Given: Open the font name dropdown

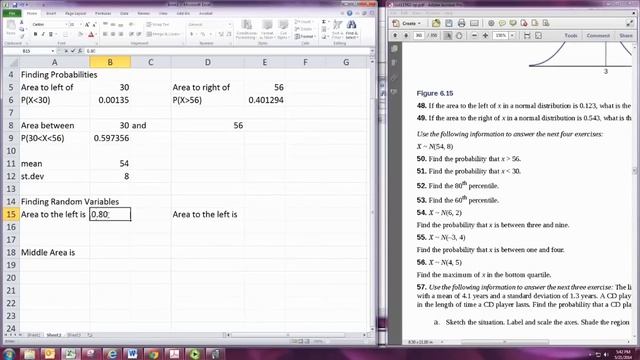Looking at the screenshot, I should click(66, 24).
